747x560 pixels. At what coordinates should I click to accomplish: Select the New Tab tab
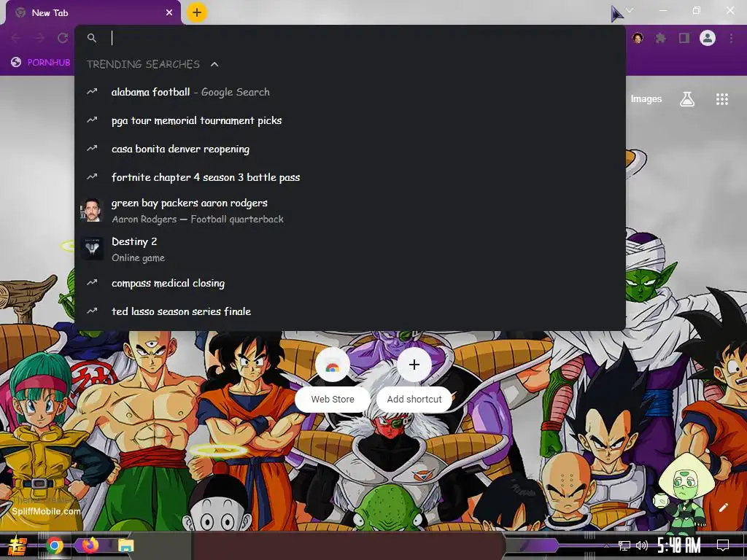tap(93, 13)
